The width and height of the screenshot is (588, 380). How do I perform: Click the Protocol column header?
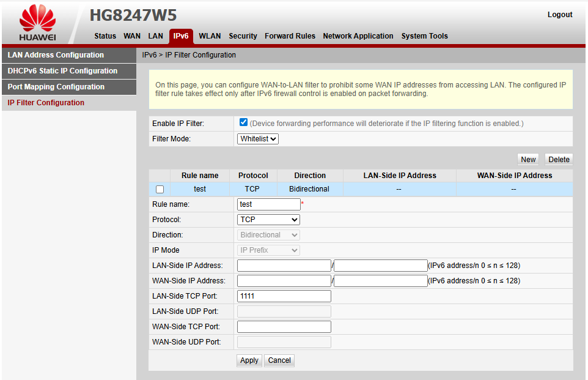(253, 176)
